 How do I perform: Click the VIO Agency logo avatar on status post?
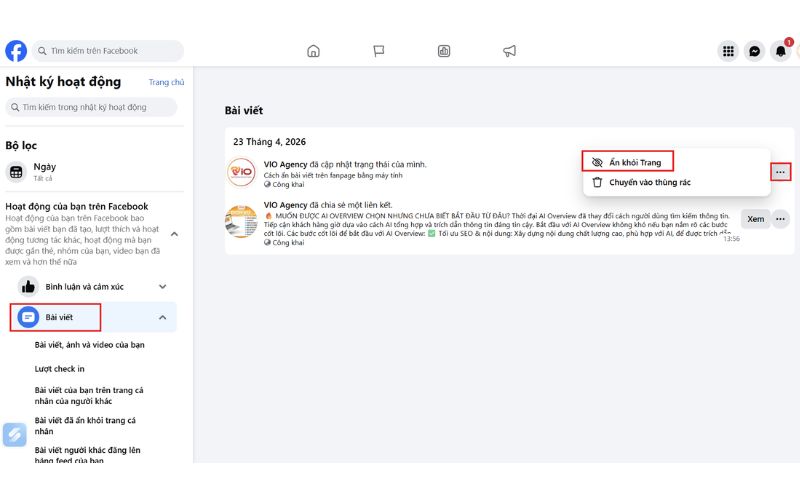(x=241, y=172)
